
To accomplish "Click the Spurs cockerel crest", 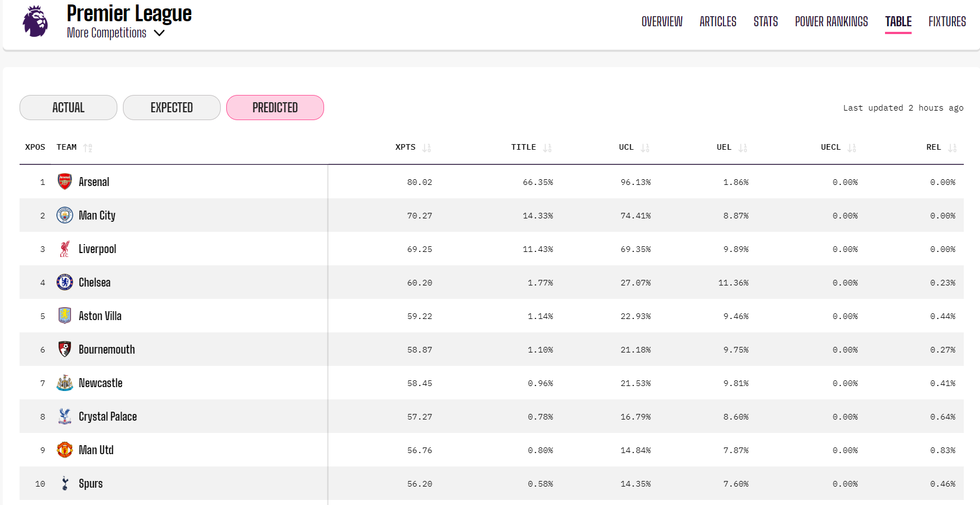I will [x=65, y=483].
